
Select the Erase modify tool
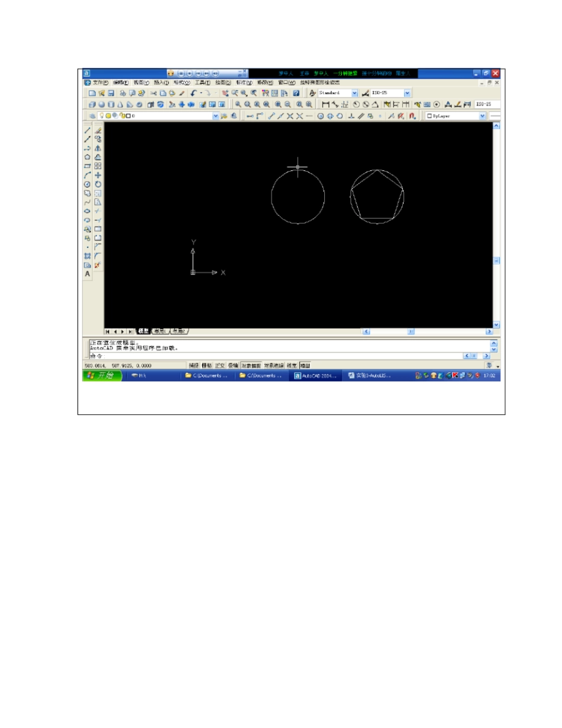(98, 130)
